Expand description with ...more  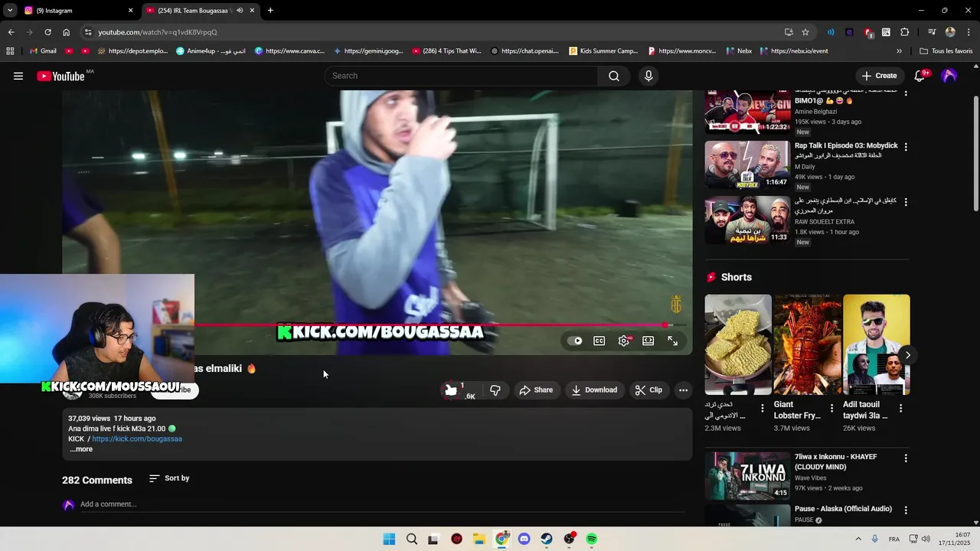[81, 449]
